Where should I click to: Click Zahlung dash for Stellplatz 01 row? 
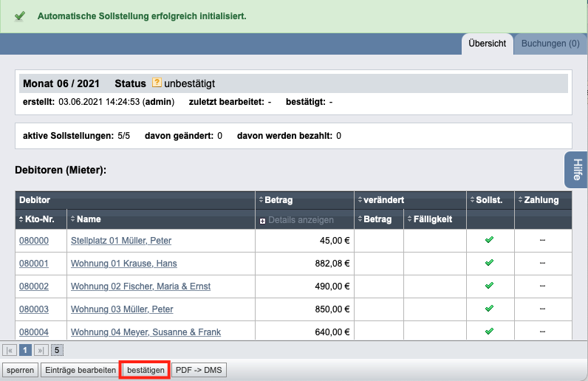point(542,240)
